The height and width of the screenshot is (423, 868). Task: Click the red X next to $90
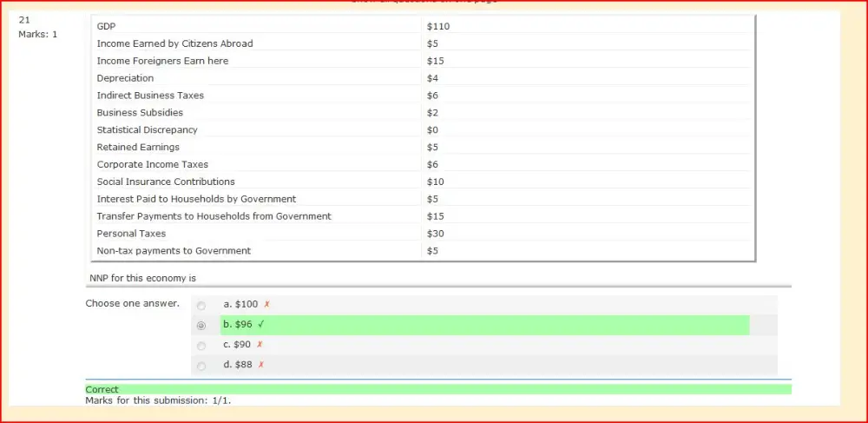tap(259, 344)
